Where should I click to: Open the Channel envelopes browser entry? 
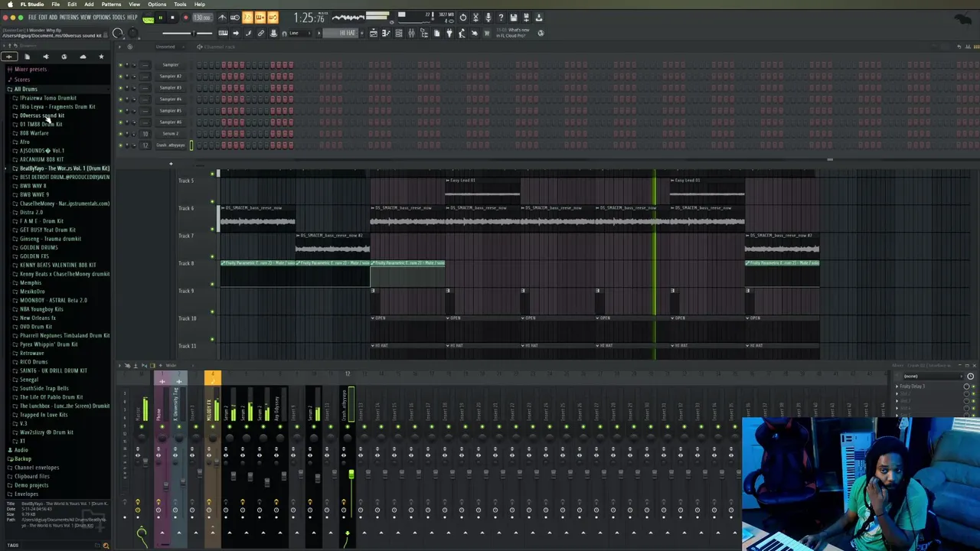point(36,468)
